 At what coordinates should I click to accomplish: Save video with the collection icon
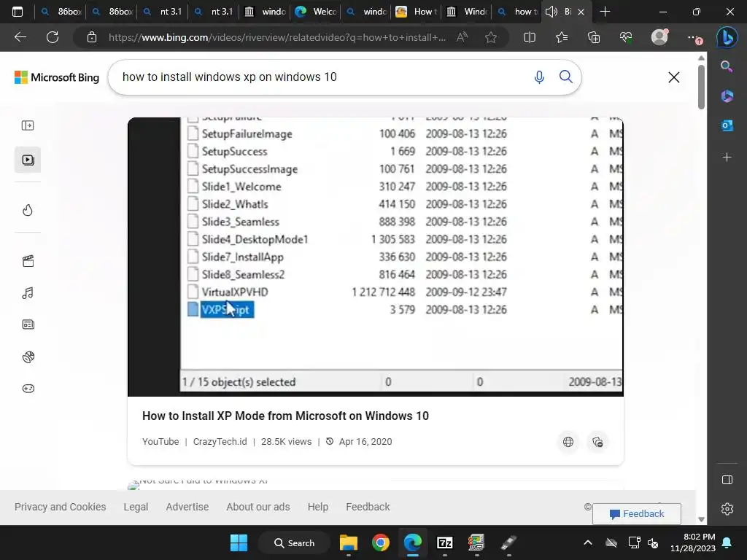point(597,442)
